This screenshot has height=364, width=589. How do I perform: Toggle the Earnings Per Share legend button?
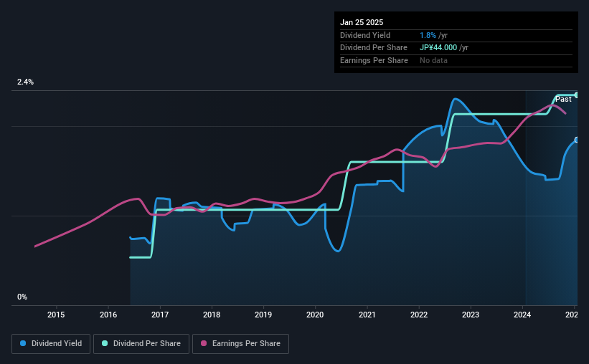(240, 344)
